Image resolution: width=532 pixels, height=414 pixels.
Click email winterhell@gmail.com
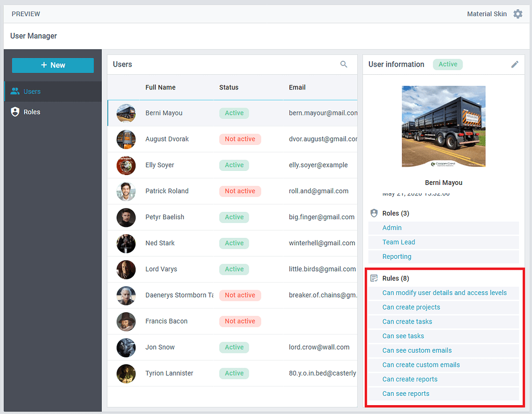coord(322,243)
